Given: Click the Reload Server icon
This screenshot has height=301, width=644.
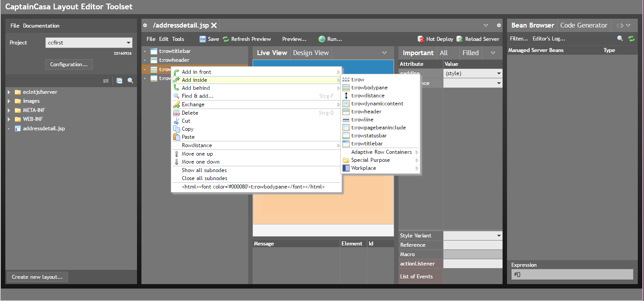Looking at the screenshot, I should click(x=460, y=39).
